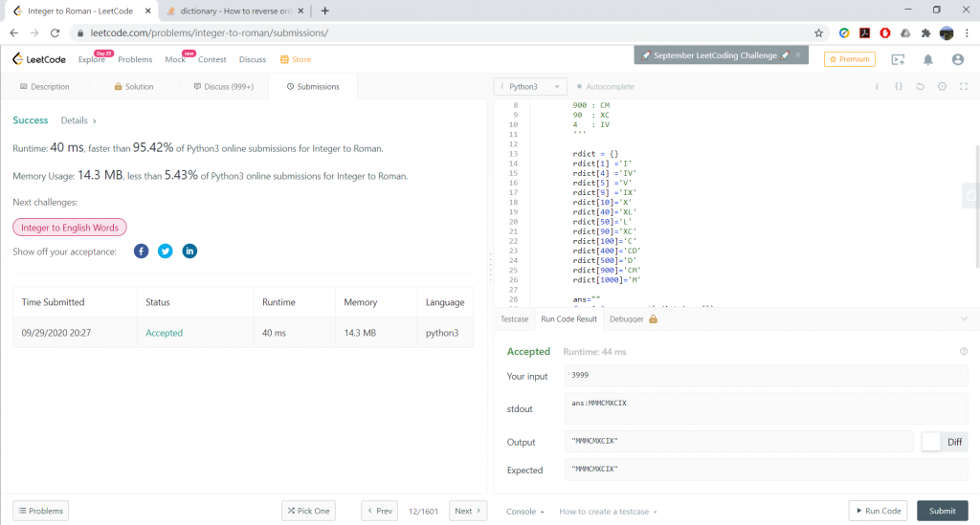980x525 pixels.
Task: Open editor info icon
Action: click(x=877, y=87)
